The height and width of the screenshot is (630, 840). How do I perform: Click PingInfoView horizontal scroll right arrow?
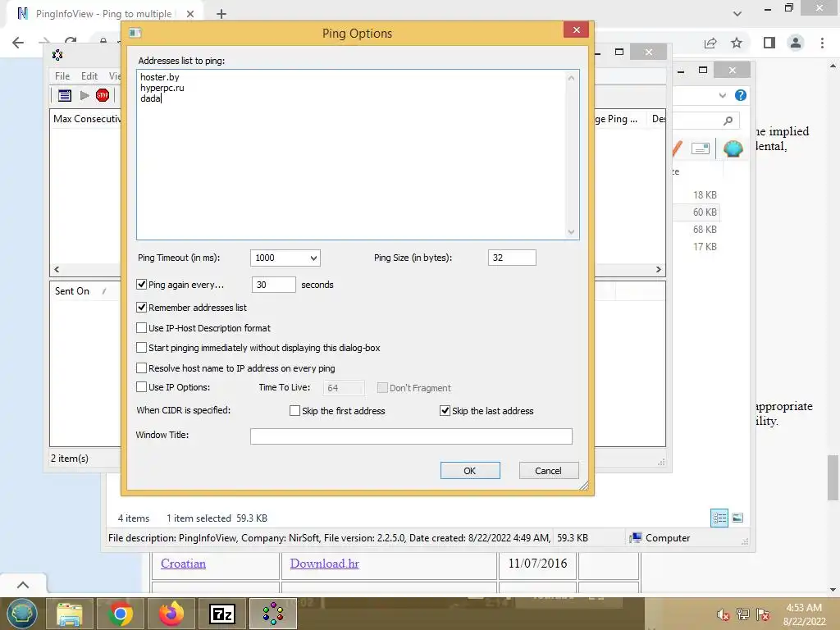coord(659,269)
